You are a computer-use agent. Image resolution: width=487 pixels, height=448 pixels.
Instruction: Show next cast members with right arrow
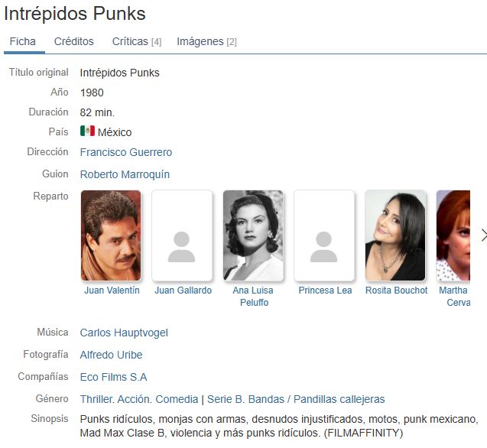(484, 235)
